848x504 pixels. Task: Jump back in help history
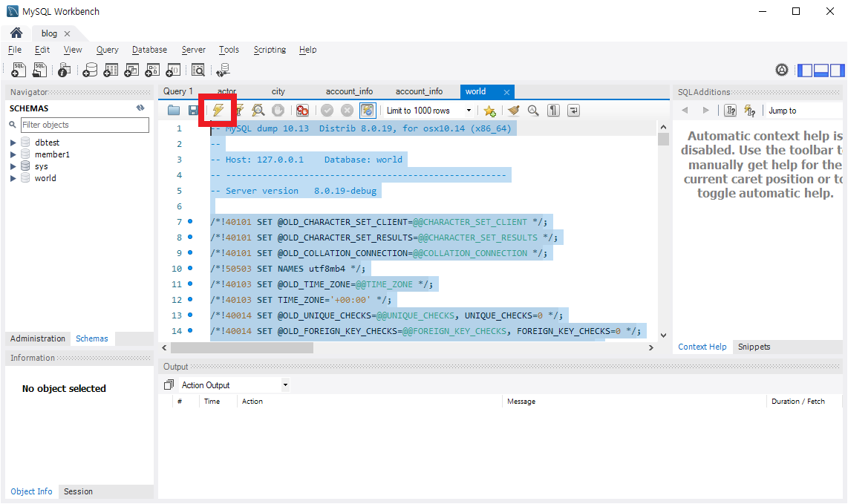[685, 111]
